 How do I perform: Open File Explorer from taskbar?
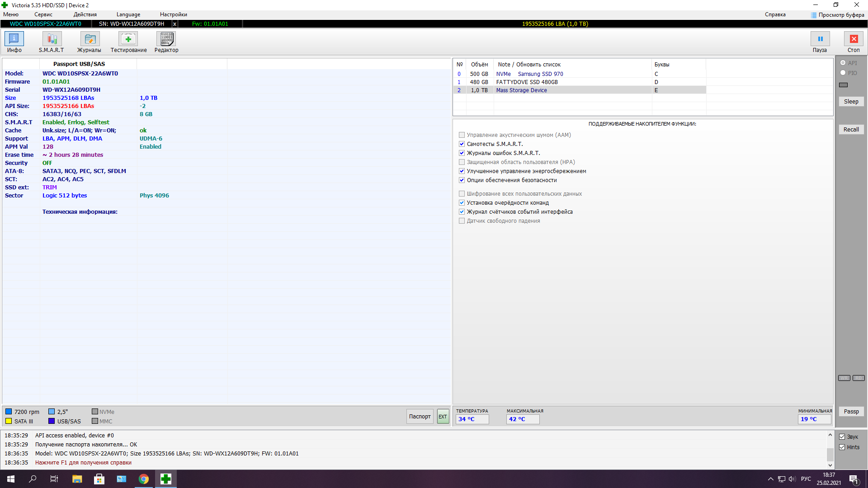tap(77, 479)
